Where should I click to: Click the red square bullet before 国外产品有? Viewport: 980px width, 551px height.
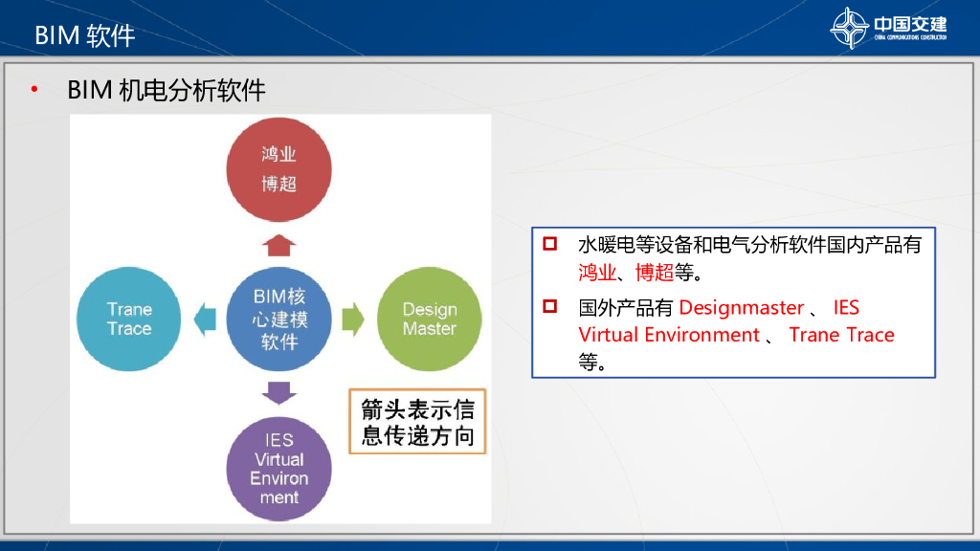click(x=550, y=306)
